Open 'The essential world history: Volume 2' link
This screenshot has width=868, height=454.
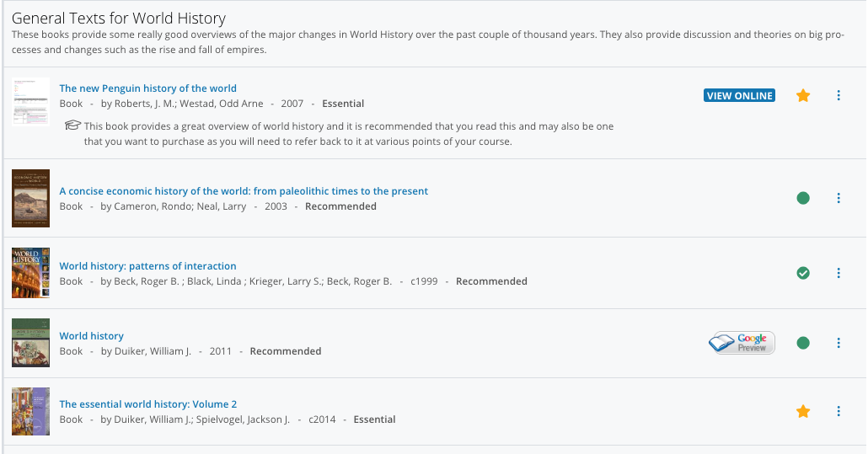[x=147, y=404]
